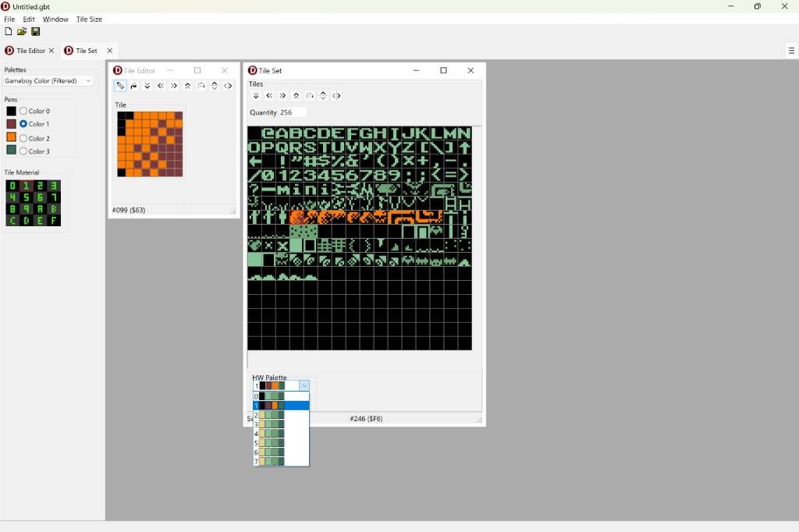Collapse the HW Palette dropdown arrow

click(x=304, y=386)
